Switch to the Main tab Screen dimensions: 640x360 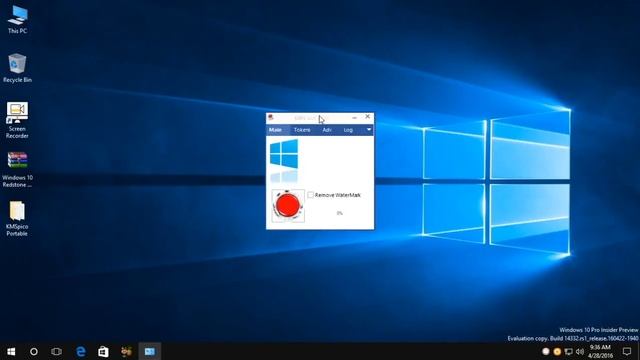276,130
